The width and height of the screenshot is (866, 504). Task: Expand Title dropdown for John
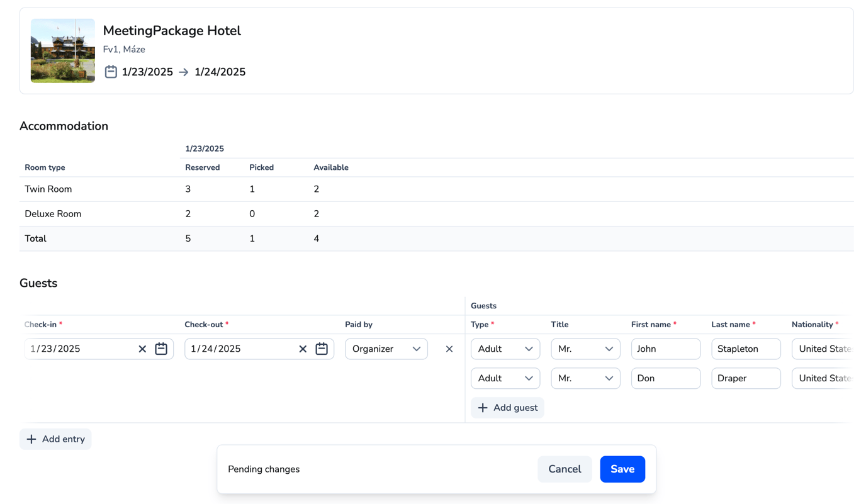click(x=585, y=349)
